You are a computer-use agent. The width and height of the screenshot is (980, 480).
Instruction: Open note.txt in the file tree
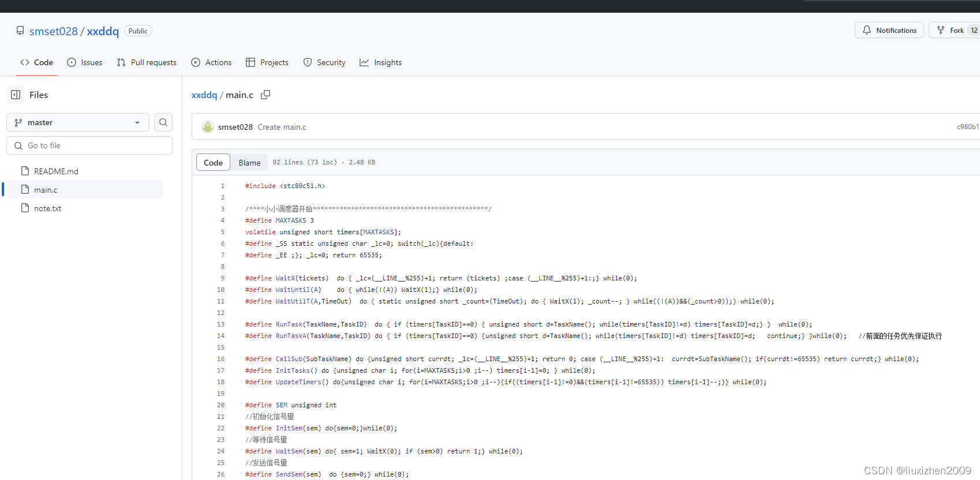tap(47, 208)
